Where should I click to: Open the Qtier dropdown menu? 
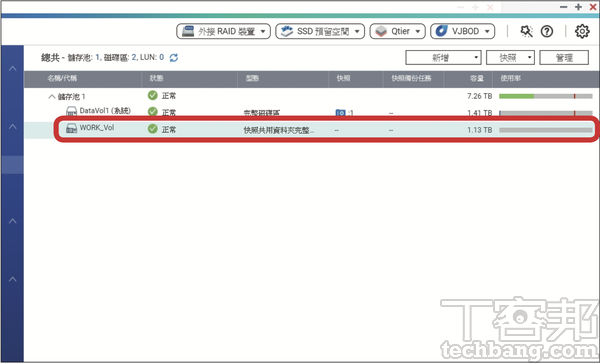click(398, 31)
